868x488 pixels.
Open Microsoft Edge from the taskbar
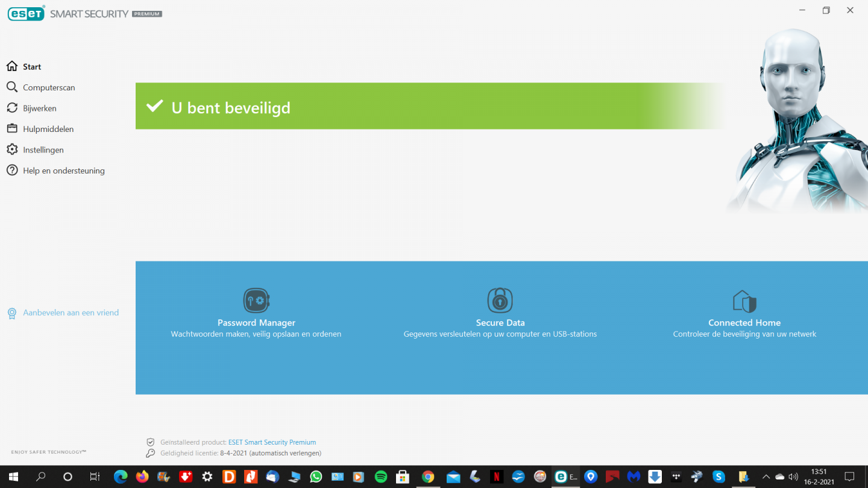tap(121, 477)
